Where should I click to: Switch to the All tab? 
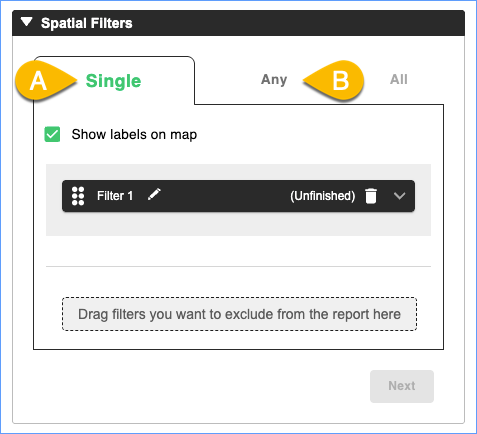[399, 79]
